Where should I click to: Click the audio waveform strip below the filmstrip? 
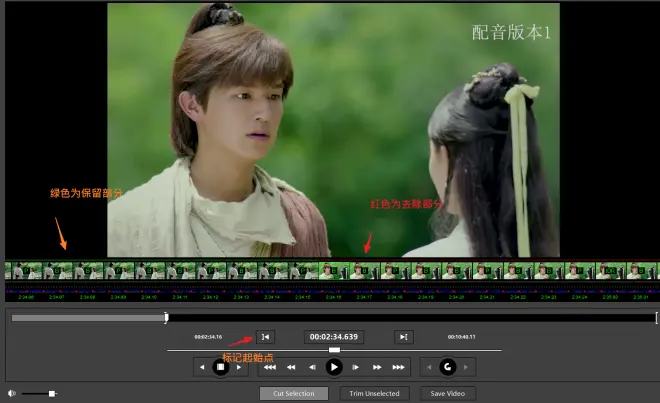coord(332,291)
